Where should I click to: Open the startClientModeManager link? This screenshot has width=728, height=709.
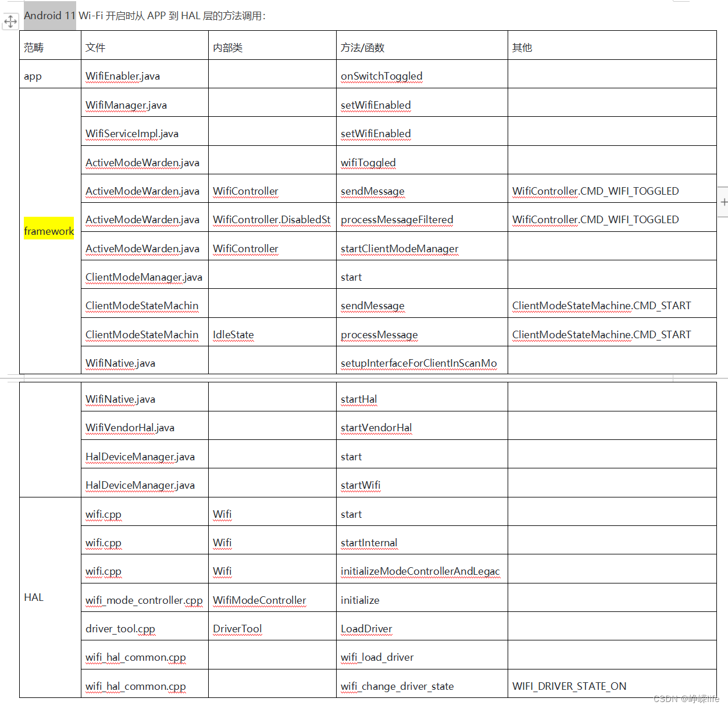pos(399,249)
